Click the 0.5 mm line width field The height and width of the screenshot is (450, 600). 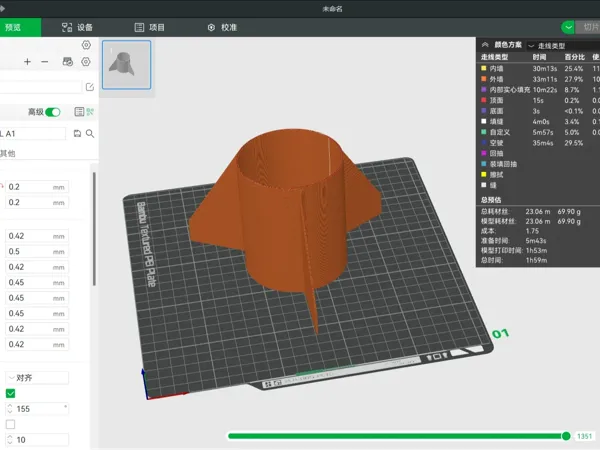click(x=37, y=251)
